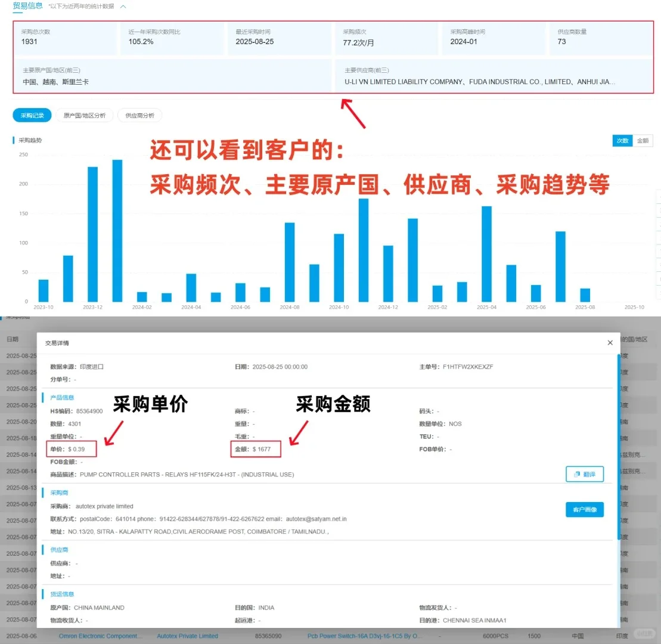Close the 交易详情 dialog
The width and height of the screenshot is (661, 644).
pos(610,343)
